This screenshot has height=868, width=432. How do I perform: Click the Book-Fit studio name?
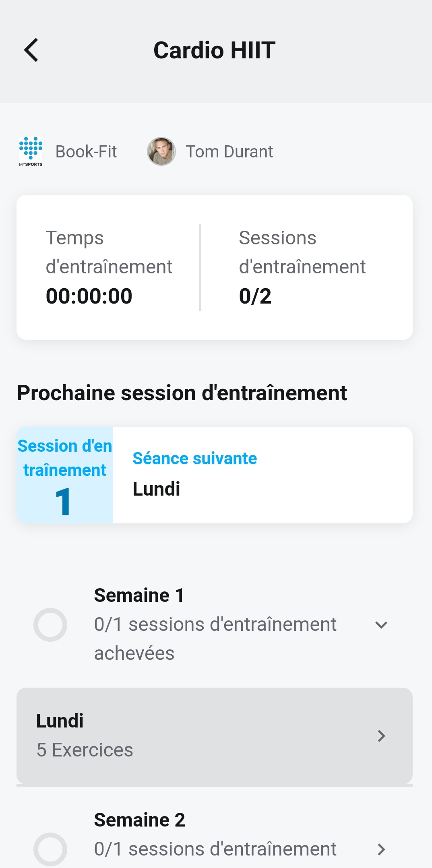pos(86,152)
